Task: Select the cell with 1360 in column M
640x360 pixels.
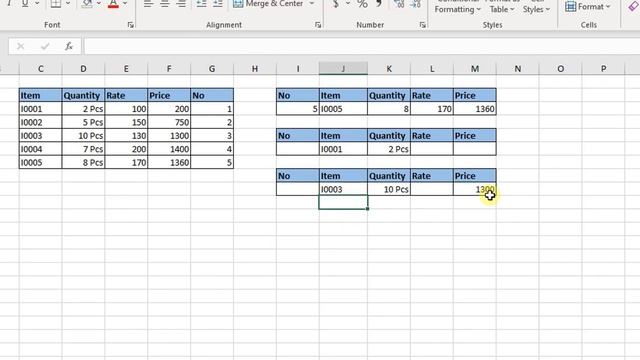Action: pyautogui.click(x=475, y=109)
